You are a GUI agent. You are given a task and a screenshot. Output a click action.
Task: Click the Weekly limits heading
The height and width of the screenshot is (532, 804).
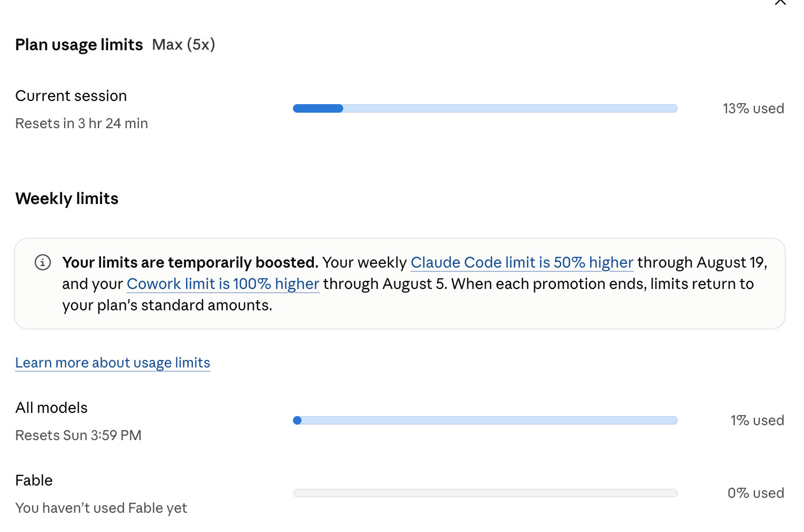67,199
